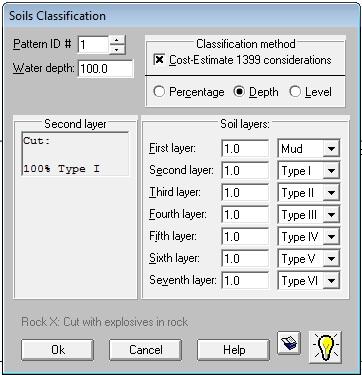
Task: Click the Help button
Action: [x=233, y=350]
